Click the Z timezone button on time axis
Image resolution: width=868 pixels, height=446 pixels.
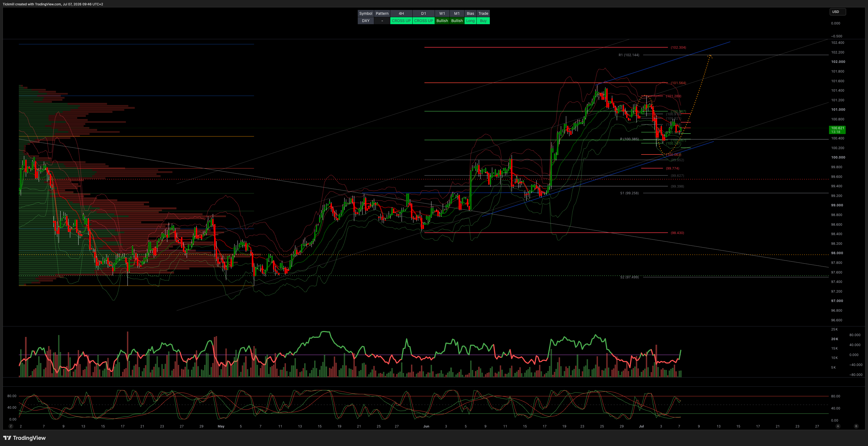click(11, 426)
